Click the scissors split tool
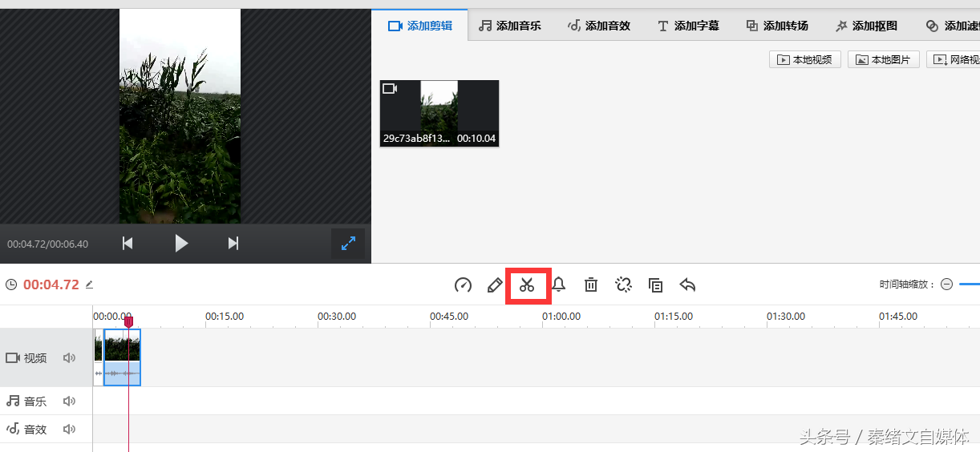Image resolution: width=980 pixels, height=452 pixels. (527, 285)
